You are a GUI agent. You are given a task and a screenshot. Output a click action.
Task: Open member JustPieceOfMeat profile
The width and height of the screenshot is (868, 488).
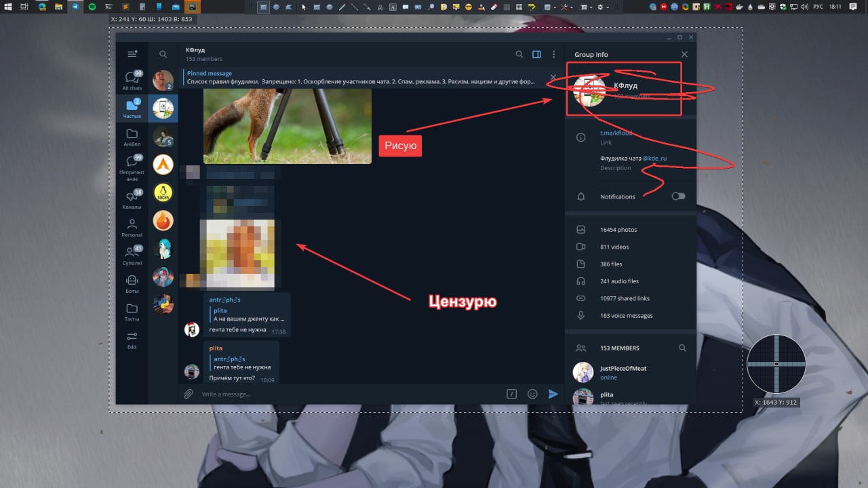click(631, 372)
